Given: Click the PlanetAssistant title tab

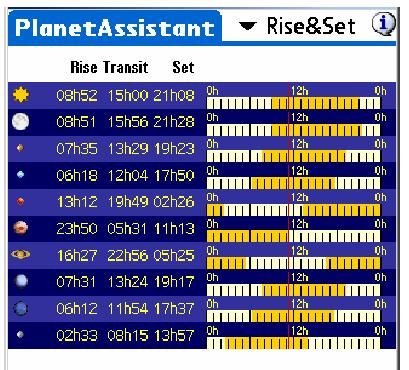Looking at the screenshot, I should [x=115, y=27].
